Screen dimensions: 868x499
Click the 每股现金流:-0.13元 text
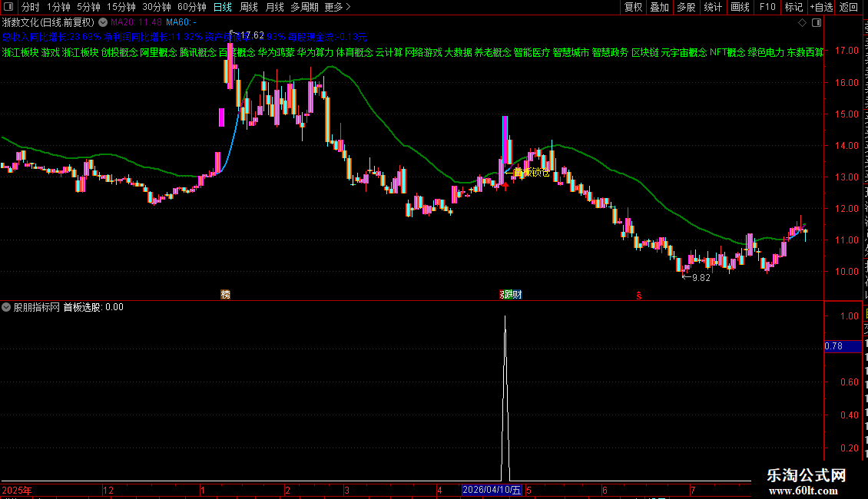point(327,37)
